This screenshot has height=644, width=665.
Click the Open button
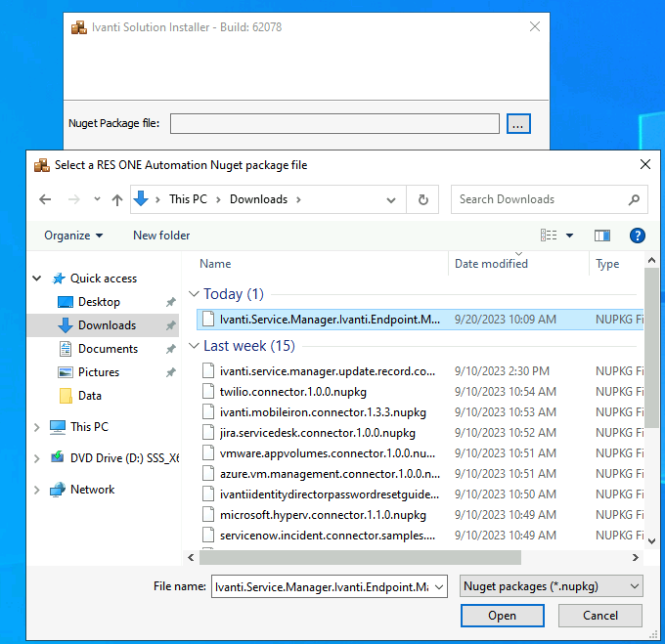point(502,616)
